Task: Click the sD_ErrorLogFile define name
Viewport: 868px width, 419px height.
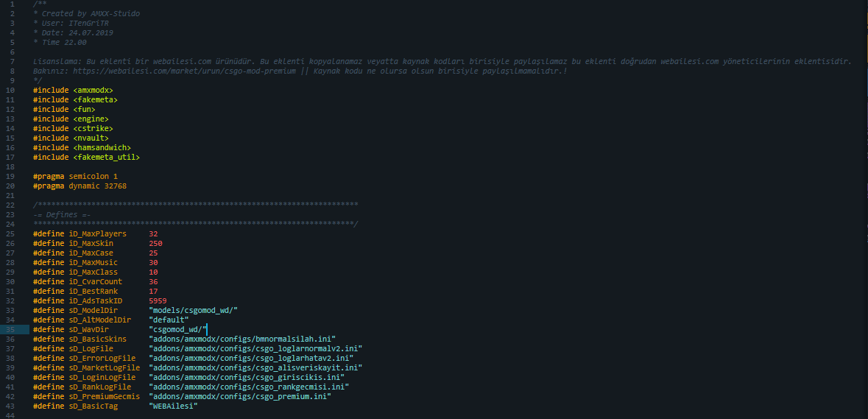Action: 102,358
